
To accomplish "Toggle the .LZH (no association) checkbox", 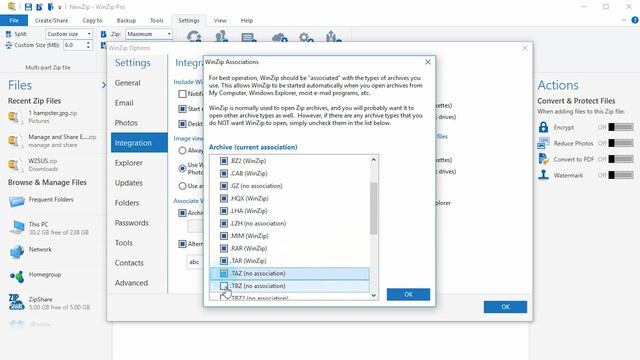I will coord(224,223).
